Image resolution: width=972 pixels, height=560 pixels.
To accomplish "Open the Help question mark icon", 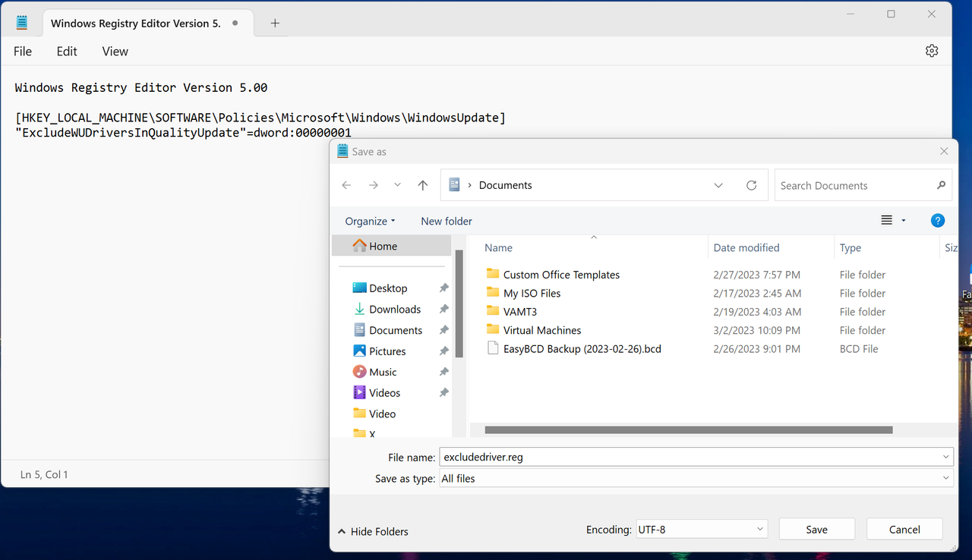I will (x=937, y=220).
